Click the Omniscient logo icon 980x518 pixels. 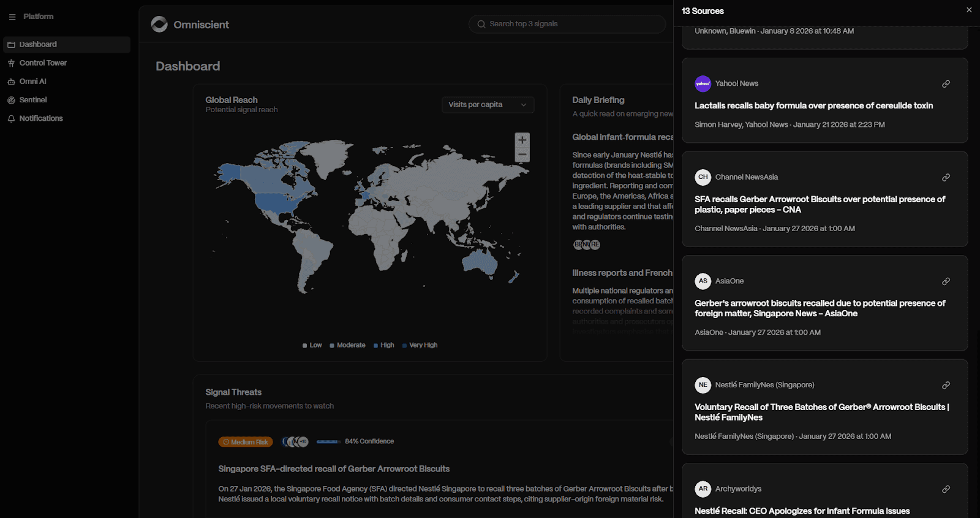tap(159, 24)
